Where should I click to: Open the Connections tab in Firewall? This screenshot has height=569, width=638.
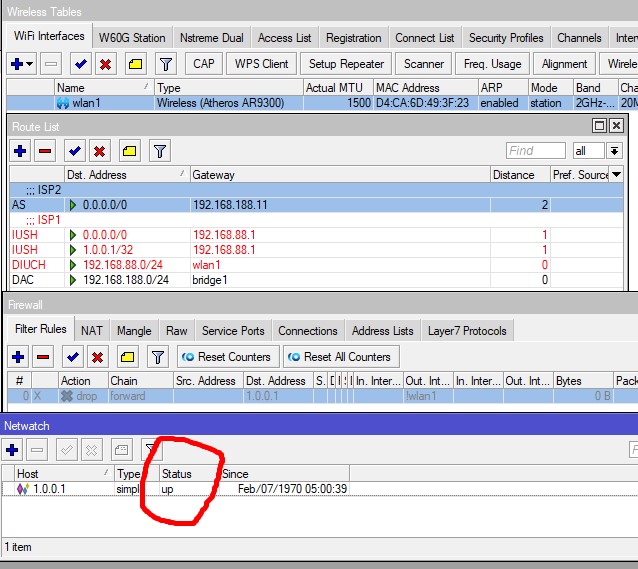point(308,330)
